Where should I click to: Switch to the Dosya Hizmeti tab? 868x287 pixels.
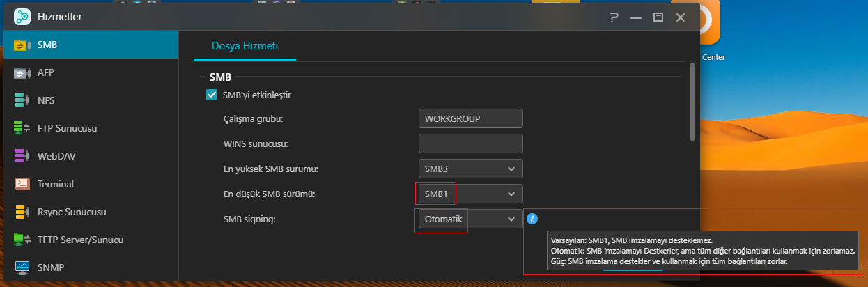pyautogui.click(x=245, y=46)
